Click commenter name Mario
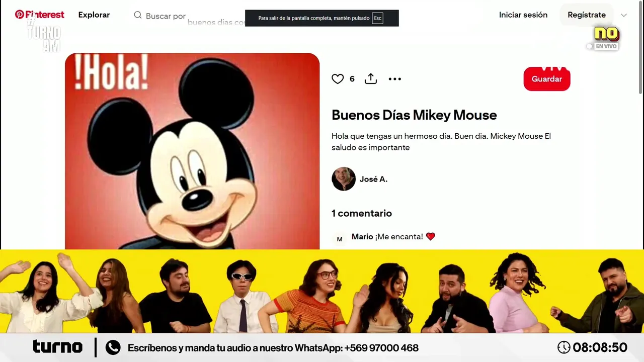The height and width of the screenshot is (362, 644). pyautogui.click(x=362, y=236)
